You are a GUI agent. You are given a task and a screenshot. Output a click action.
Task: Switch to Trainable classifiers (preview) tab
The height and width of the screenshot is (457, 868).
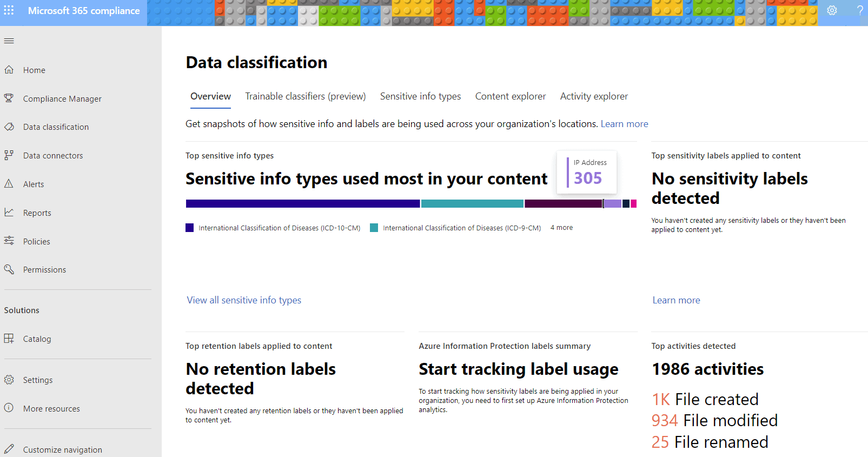coord(305,96)
